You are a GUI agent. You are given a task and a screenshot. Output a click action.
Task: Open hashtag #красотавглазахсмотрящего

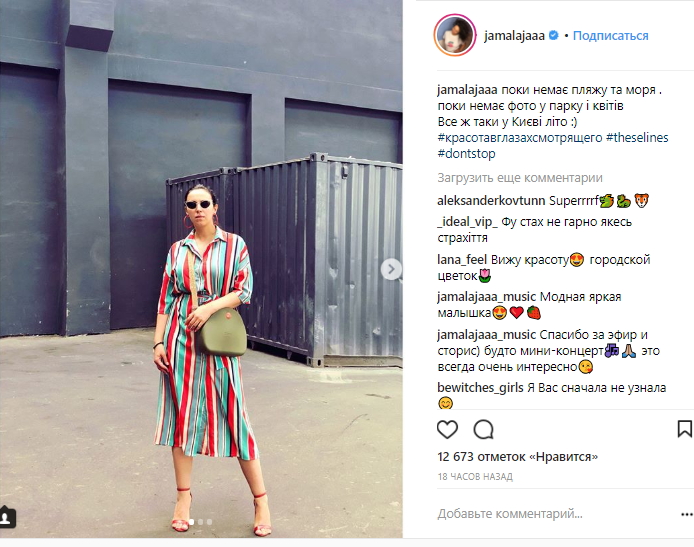coord(520,138)
